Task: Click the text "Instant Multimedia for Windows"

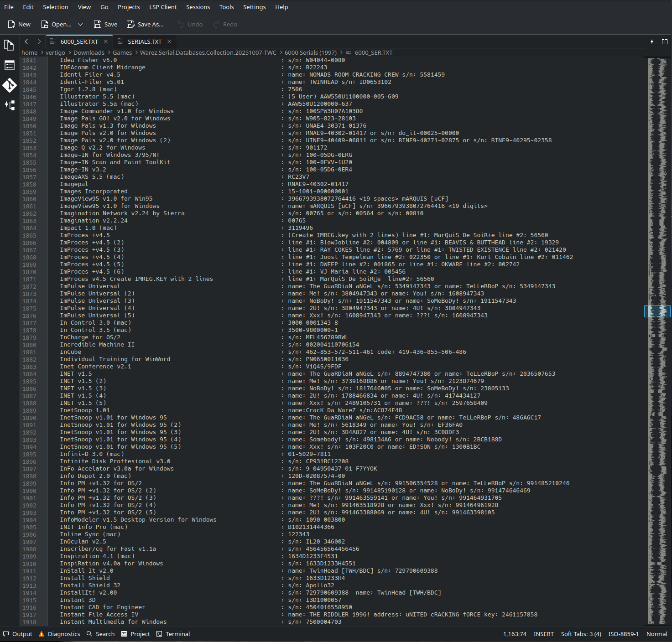Action: 113,622
